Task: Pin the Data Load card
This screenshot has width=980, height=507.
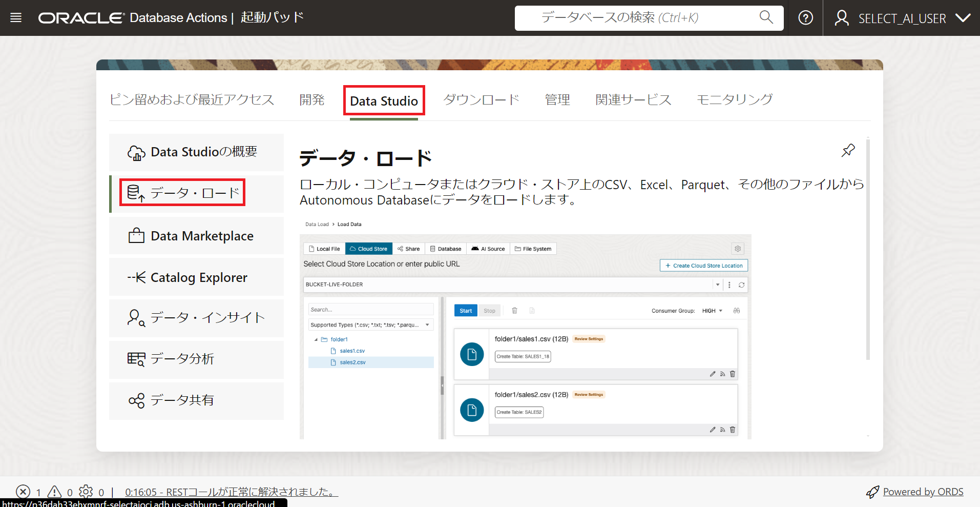Action: click(848, 151)
